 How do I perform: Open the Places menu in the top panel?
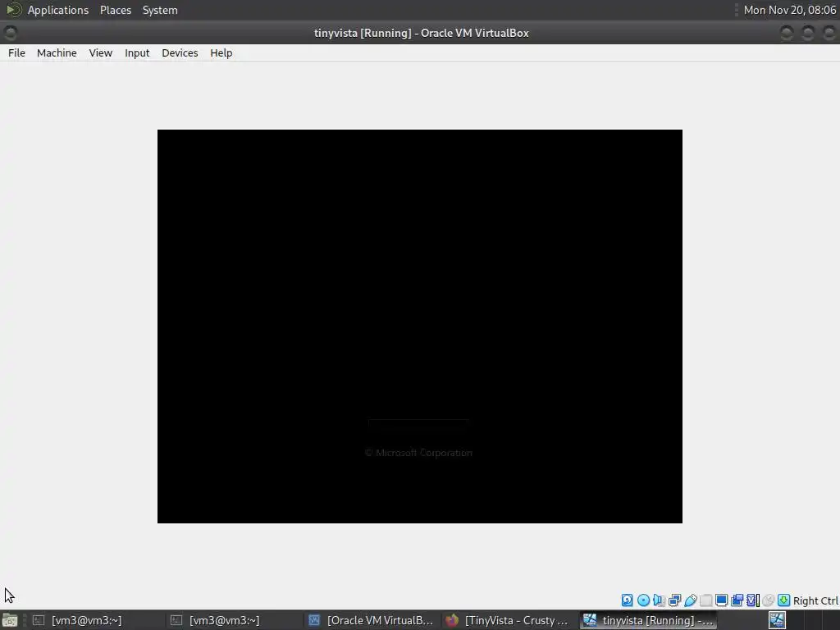point(116,10)
